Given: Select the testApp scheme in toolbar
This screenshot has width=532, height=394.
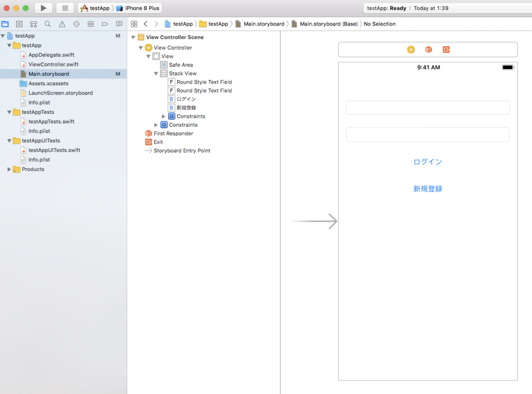Looking at the screenshot, I should (95, 8).
